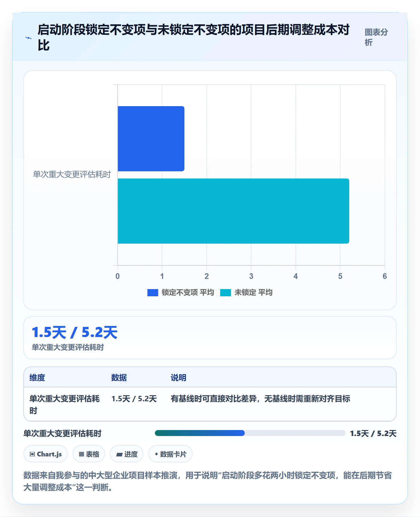
Task: Click the footnote text 数据来自我参与的
Action: [208, 481]
